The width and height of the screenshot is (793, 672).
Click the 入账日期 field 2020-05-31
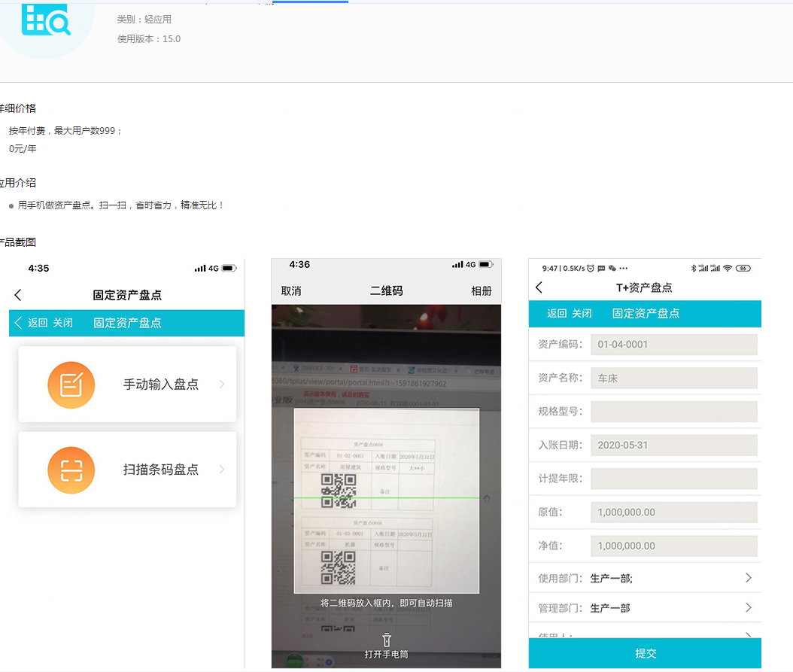click(674, 445)
